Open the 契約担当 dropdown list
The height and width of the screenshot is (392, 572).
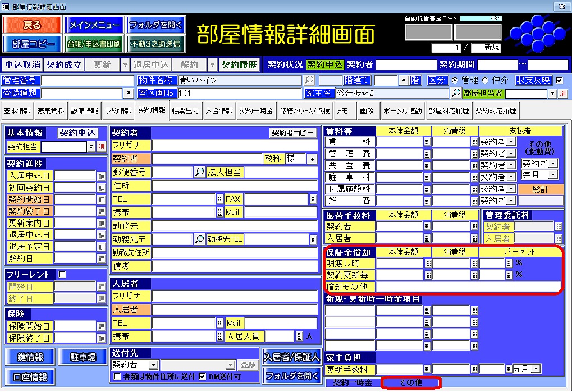pyautogui.click(x=91, y=147)
